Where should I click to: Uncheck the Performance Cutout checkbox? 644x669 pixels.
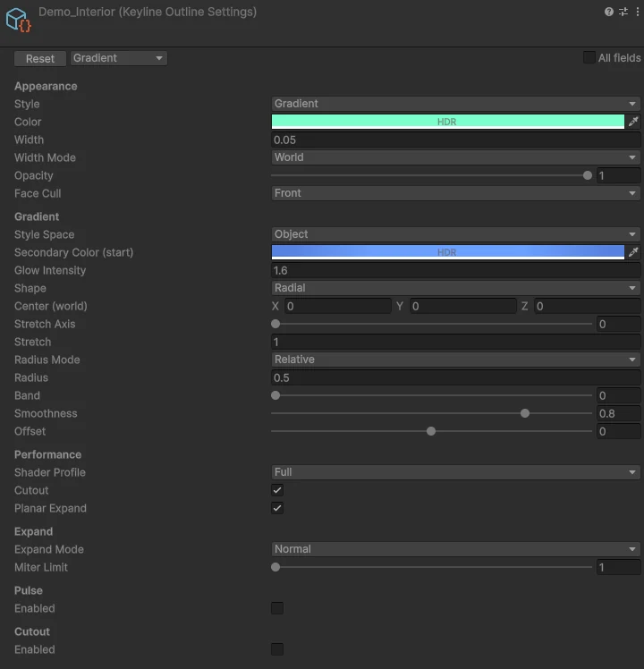pyautogui.click(x=277, y=490)
